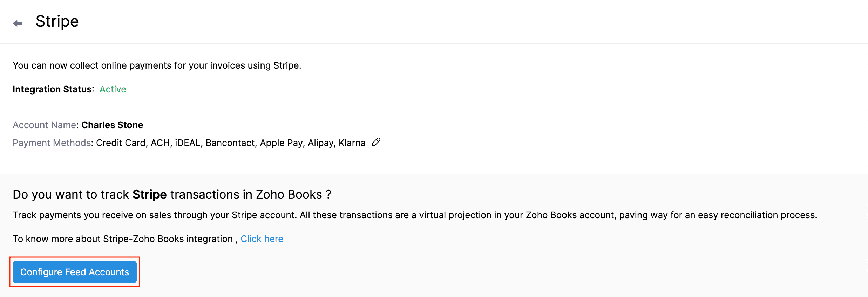Click "Bancontact" in the payment methods list
The image size is (868, 297).
tap(230, 143)
